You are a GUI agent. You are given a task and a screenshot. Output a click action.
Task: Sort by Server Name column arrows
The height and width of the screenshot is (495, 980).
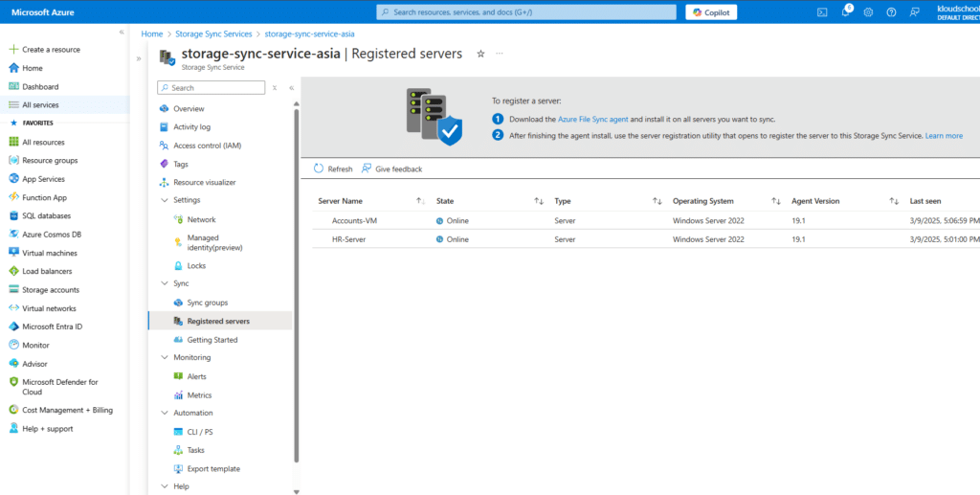420,201
